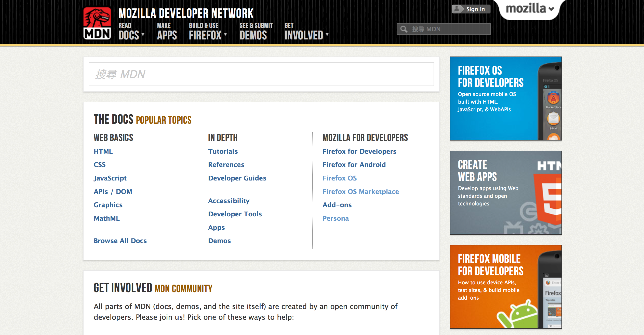Click the MDN dinosaur logo
The image size is (644, 335).
coord(97,23)
